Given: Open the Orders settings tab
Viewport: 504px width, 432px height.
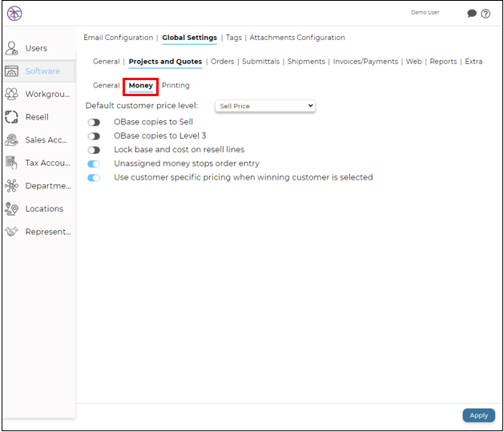Looking at the screenshot, I should 223,62.
